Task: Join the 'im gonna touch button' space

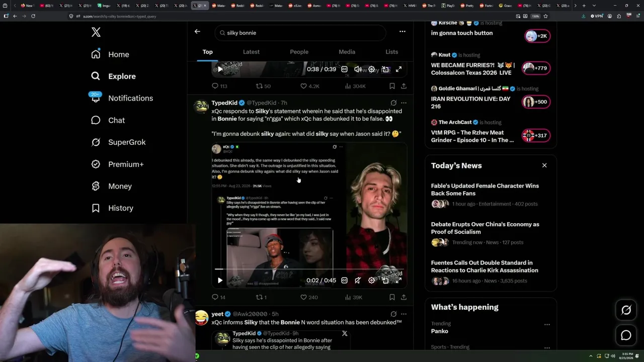Action: click(537, 36)
